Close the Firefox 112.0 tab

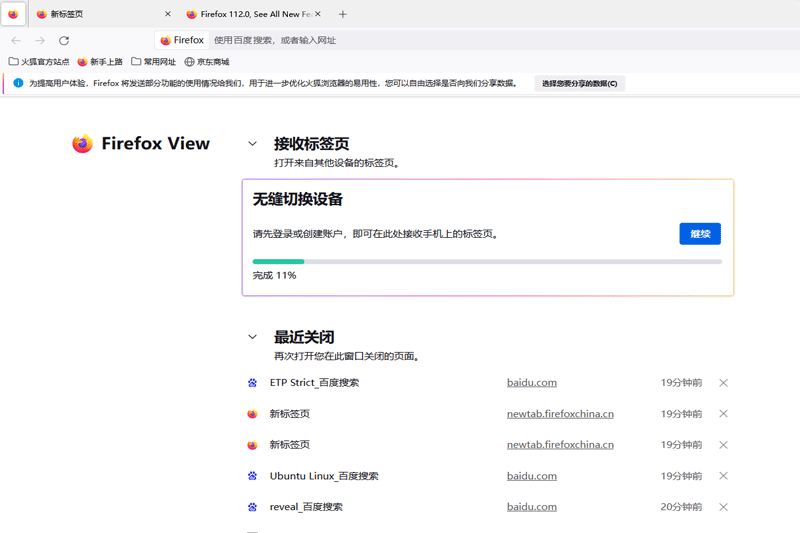[x=317, y=14]
